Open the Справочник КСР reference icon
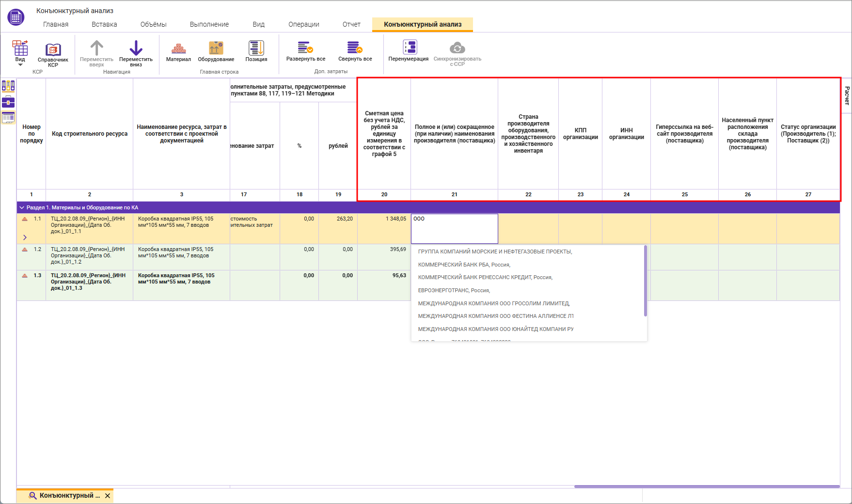The width and height of the screenshot is (852, 504). 53,50
